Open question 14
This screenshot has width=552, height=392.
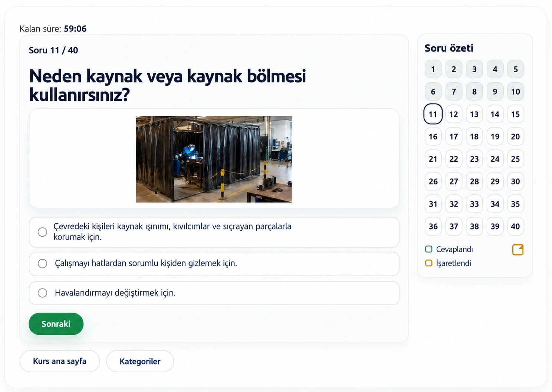click(x=495, y=114)
